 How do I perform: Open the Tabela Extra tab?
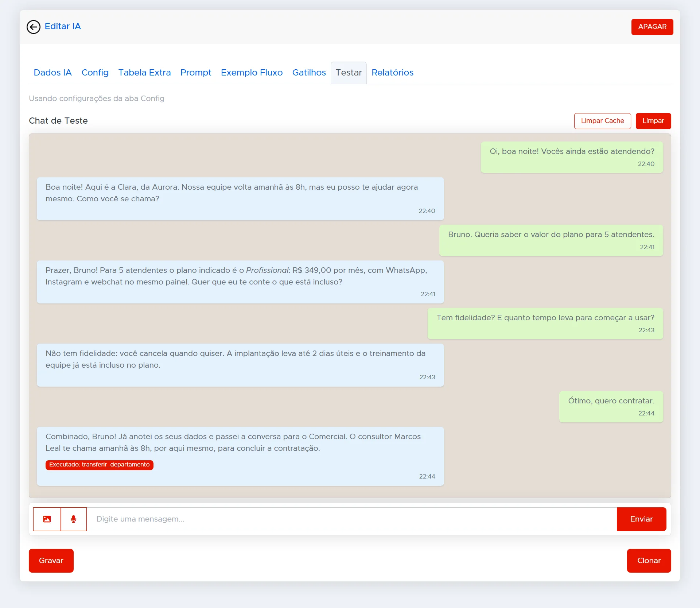click(x=144, y=73)
